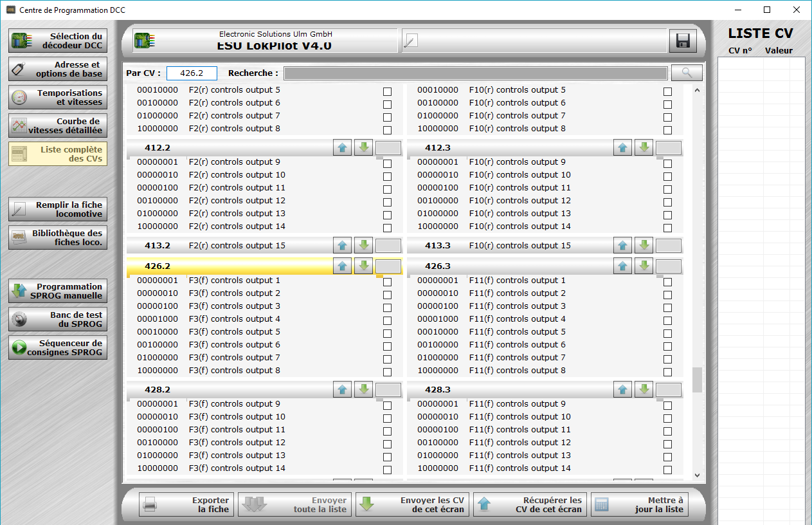The image size is (812, 525).
Task: Click the save floppy disk icon
Action: (683, 41)
